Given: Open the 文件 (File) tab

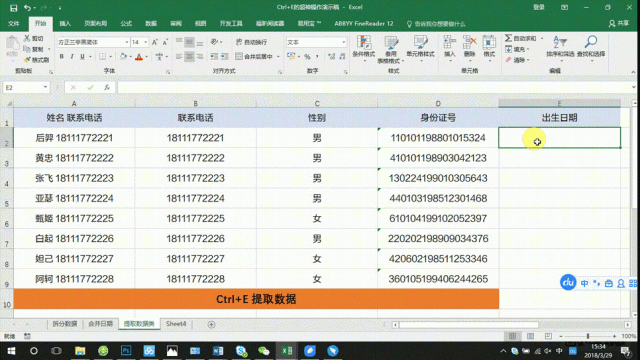Looking at the screenshot, I should [x=14, y=24].
